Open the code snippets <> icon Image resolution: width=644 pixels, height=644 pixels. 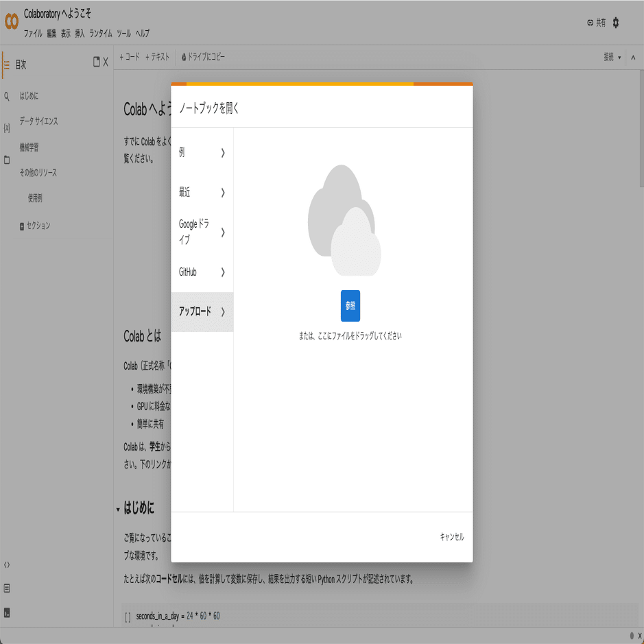pos(7,565)
